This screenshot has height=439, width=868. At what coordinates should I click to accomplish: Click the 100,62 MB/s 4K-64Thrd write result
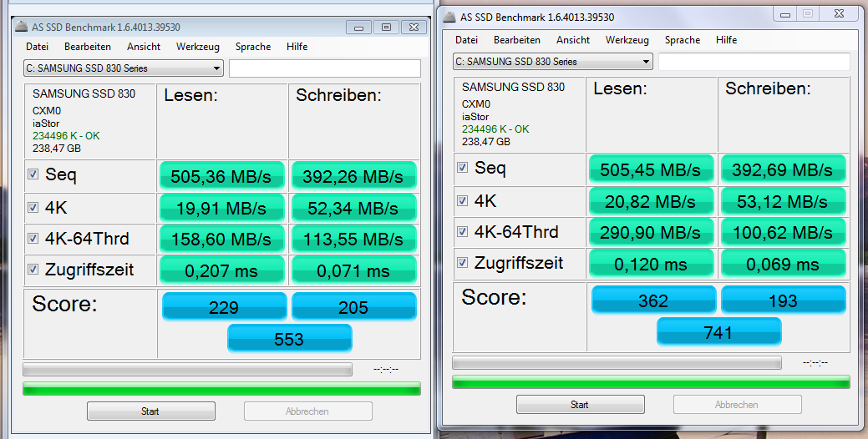[783, 233]
